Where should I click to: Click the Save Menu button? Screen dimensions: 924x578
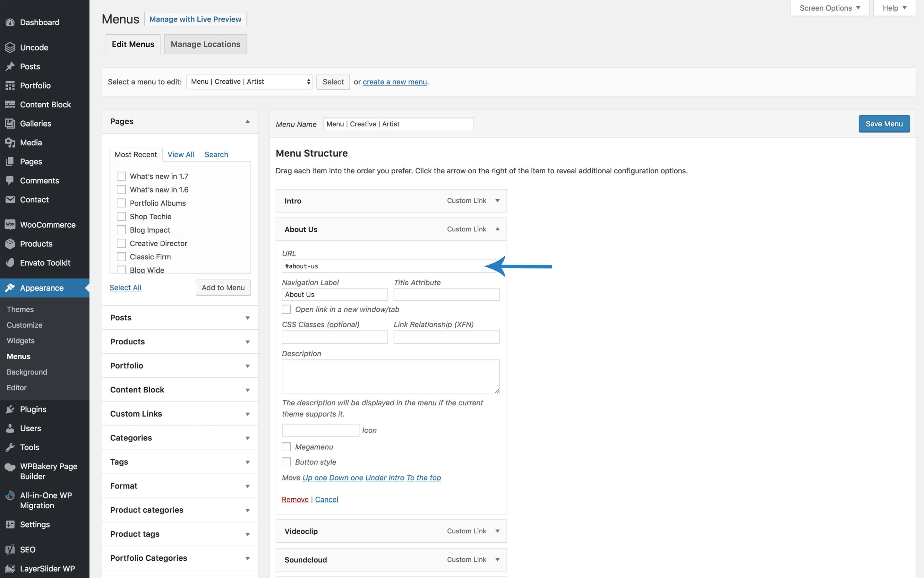[884, 124]
